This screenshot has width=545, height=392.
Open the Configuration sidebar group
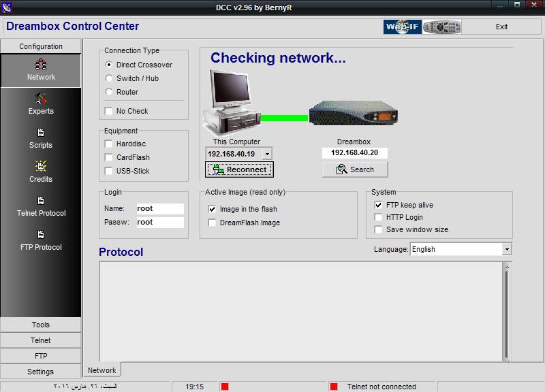click(41, 46)
